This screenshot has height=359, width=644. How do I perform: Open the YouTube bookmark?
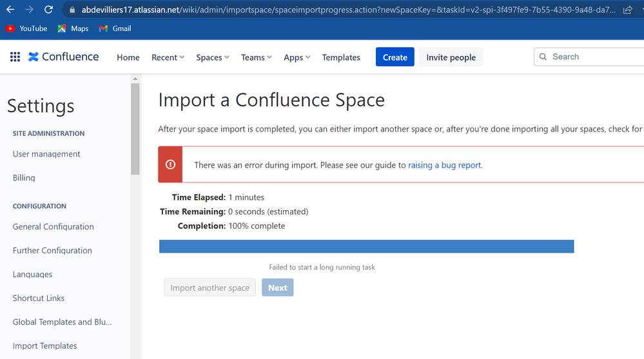[26, 28]
